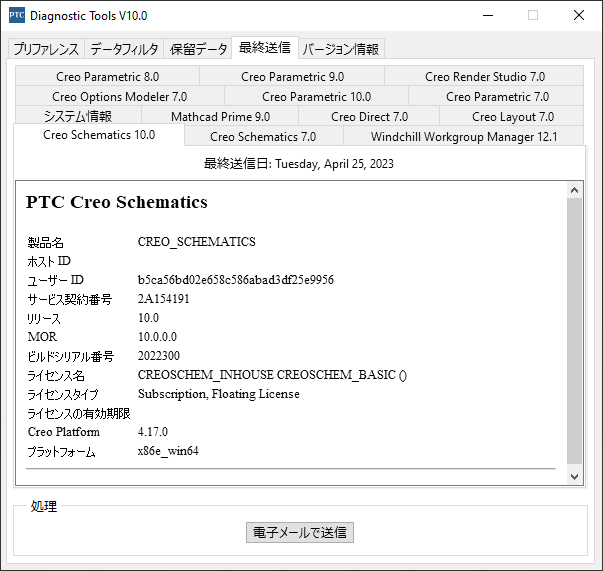
Task: Select the Creo Parametric 8.0 tab
Action: point(107,77)
